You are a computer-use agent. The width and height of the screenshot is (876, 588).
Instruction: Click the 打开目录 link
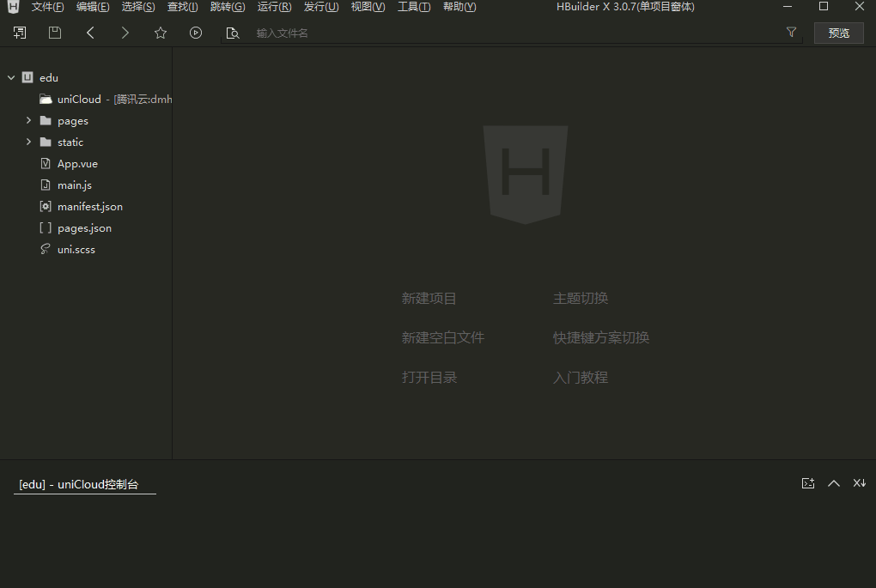(x=429, y=378)
